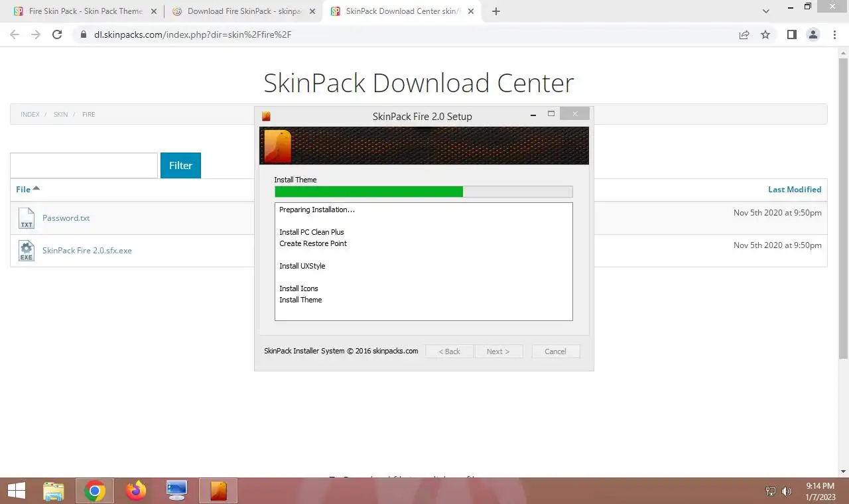849x504 pixels.
Task: Bookmark this page with the star icon
Action: click(765, 34)
